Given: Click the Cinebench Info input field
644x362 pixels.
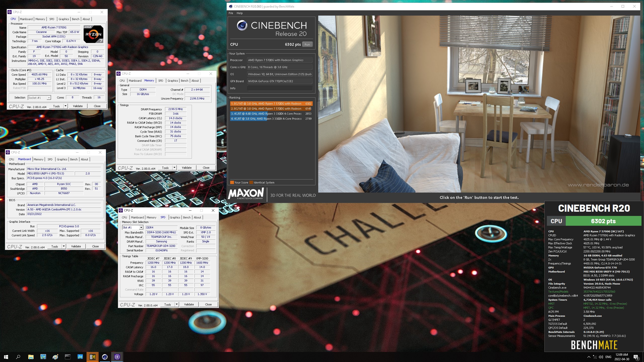Looking at the screenshot, I should (279, 88).
